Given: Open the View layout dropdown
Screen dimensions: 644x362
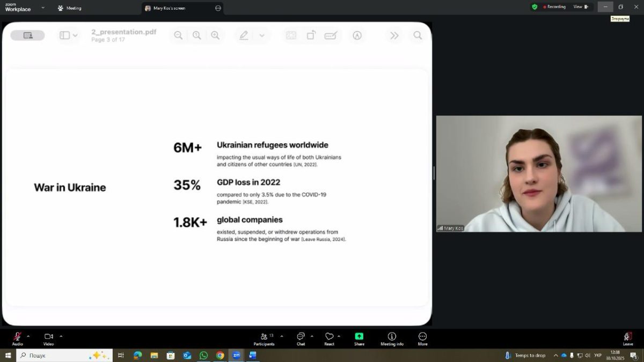Looking at the screenshot, I should pos(581,7).
